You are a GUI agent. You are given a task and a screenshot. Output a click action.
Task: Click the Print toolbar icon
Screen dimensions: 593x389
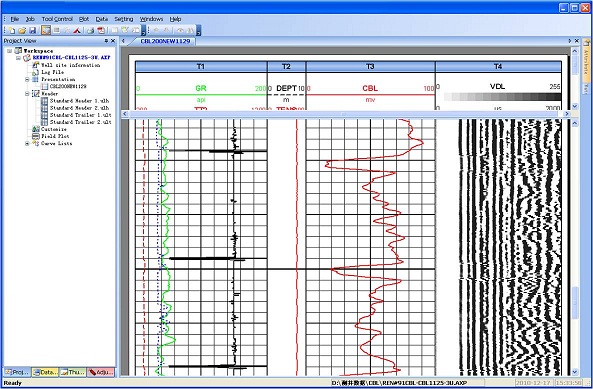90,30
